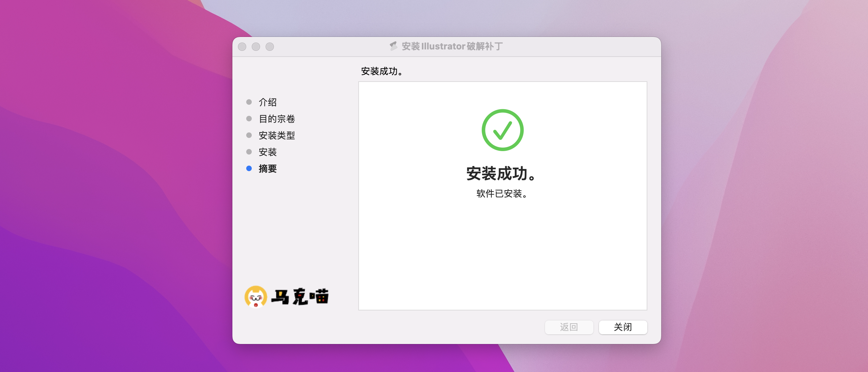Click the gray bullet beside 目的宗卷
Viewport: 868px width, 372px height.
249,119
